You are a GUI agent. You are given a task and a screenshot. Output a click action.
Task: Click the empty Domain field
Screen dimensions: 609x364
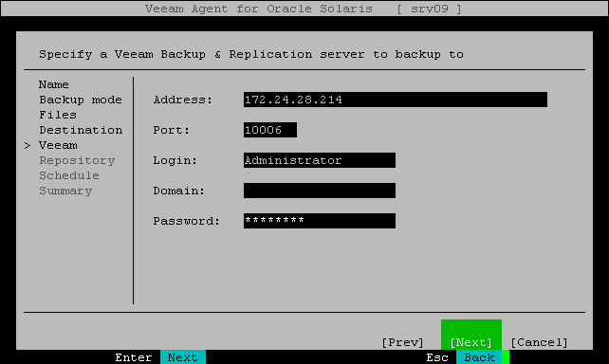320,191
